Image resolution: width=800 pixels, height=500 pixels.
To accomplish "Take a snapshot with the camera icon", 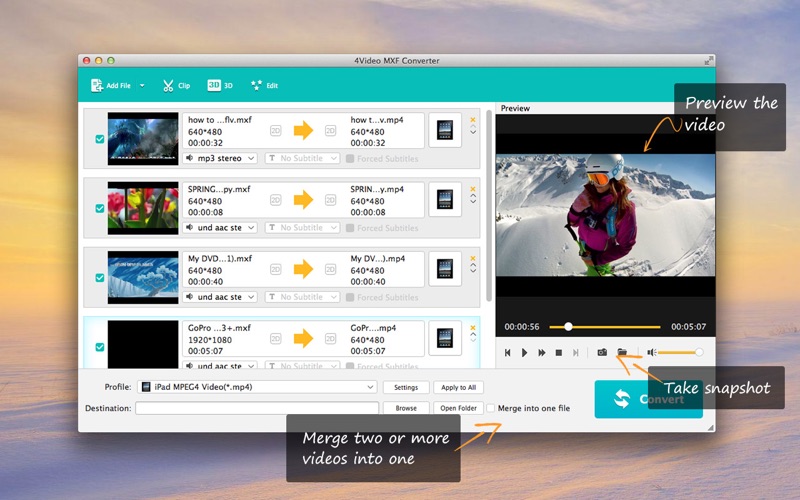I will click(x=602, y=352).
